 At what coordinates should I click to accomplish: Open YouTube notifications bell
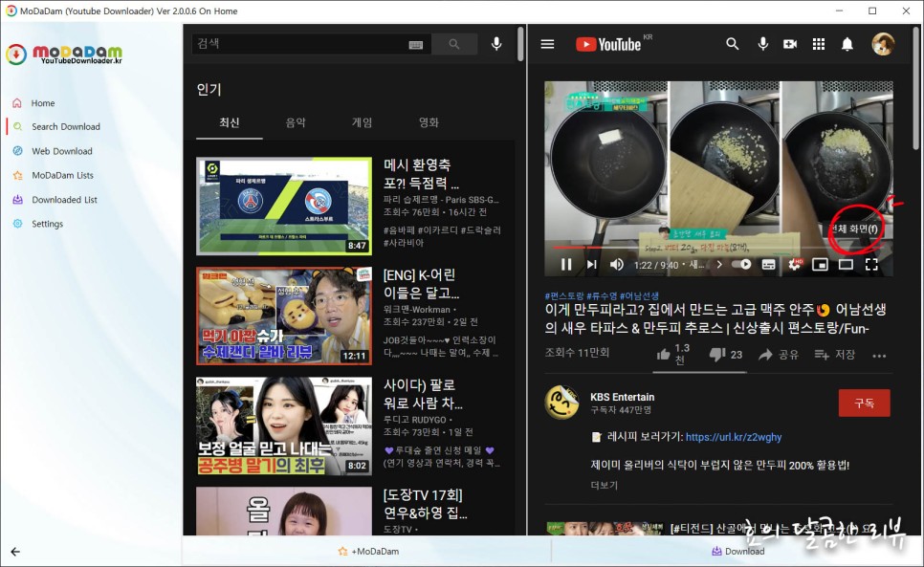coord(847,43)
